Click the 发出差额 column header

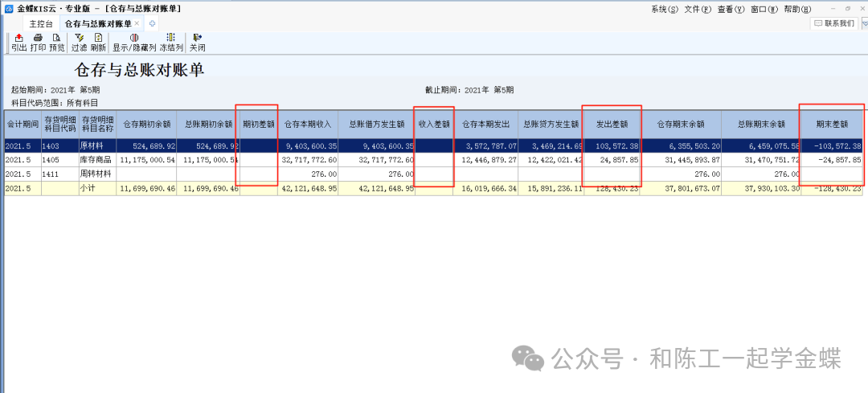[x=611, y=125]
